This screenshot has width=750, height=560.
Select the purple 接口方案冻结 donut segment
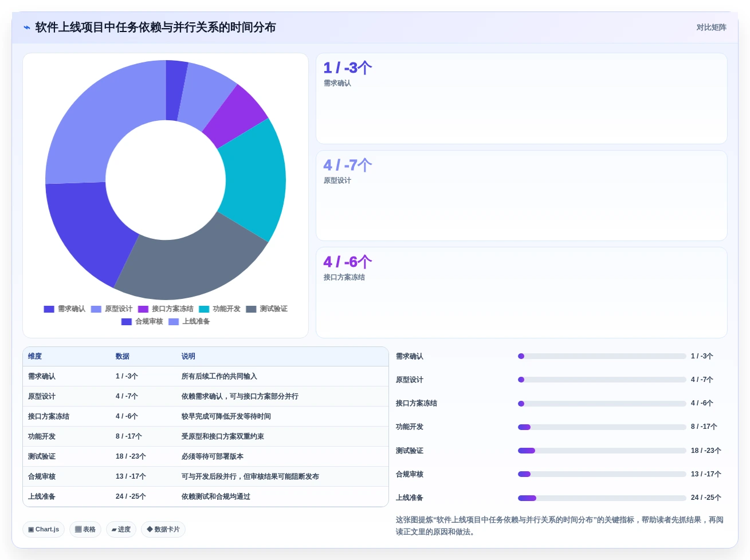click(235, 117)
